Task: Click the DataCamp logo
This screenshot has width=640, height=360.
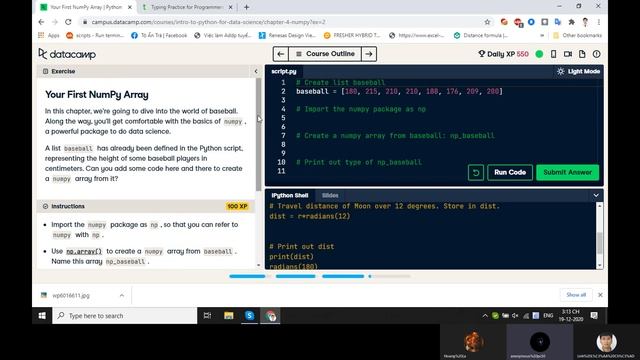Action: [67, 54]
